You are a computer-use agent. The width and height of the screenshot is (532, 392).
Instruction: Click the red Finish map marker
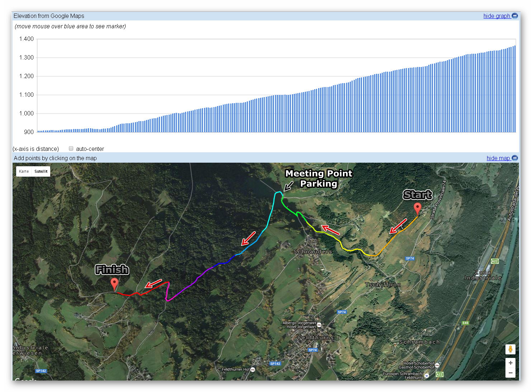[114, 283]
